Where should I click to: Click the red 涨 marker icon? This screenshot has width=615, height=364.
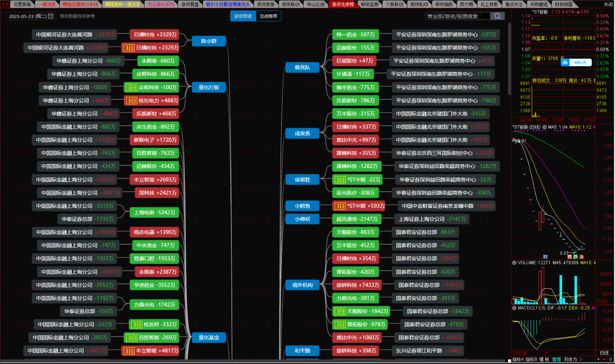click(x=581, y=257)
